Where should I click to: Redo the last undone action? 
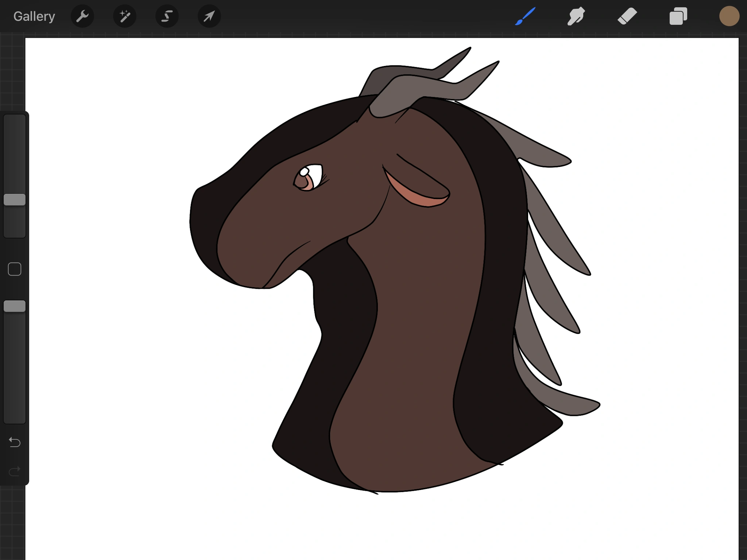15,472
